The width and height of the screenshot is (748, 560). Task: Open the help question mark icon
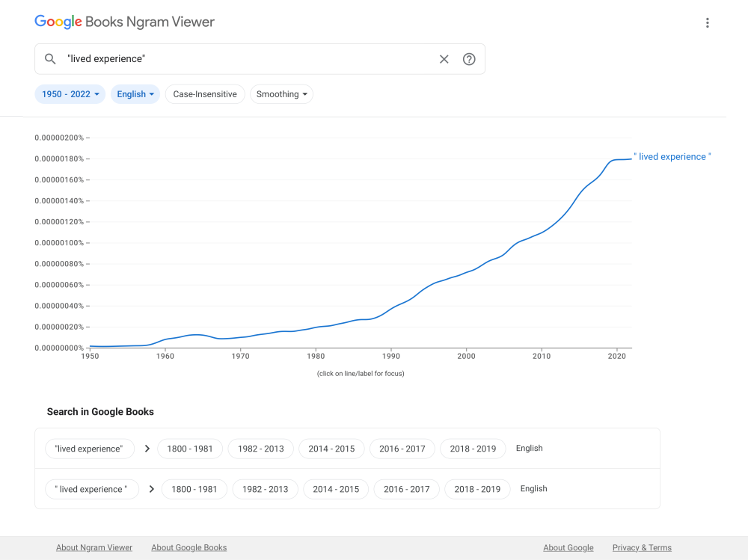469,58
